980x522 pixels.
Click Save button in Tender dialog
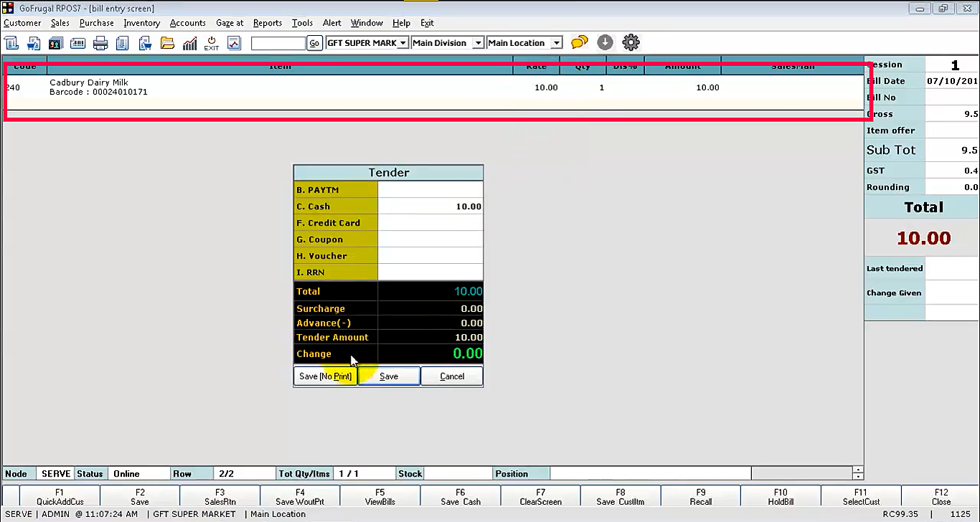[389, 376]
